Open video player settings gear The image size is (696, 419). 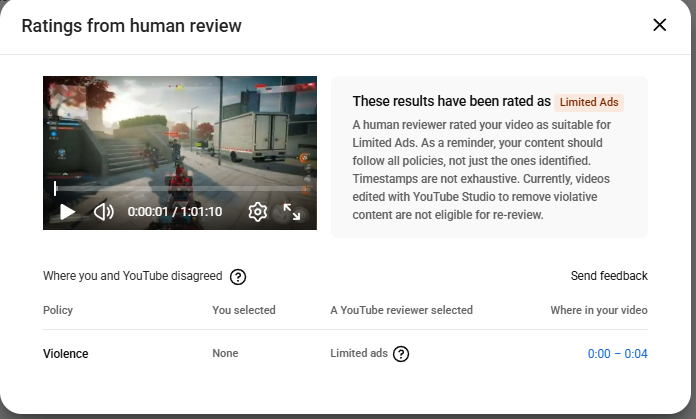tap(257, 212)
